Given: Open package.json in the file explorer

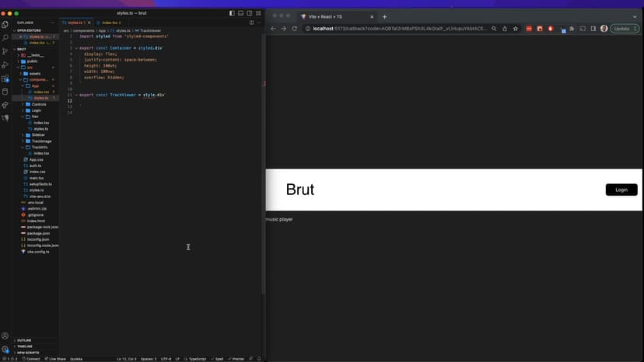Looking at the screenshot, I should tap(38, 233).
